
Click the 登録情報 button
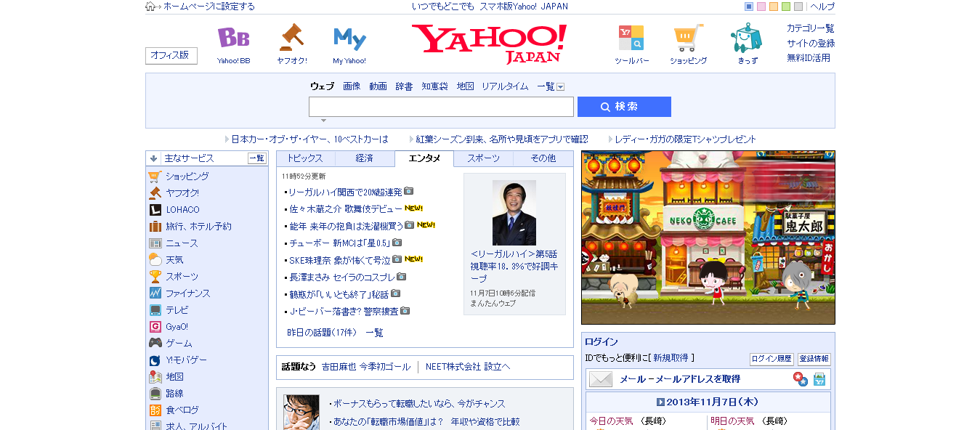coord(814,359)
